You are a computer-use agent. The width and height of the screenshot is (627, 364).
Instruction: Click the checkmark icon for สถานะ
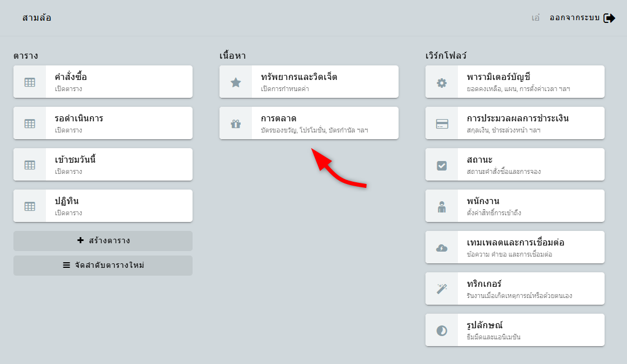(x=442, y=165)
